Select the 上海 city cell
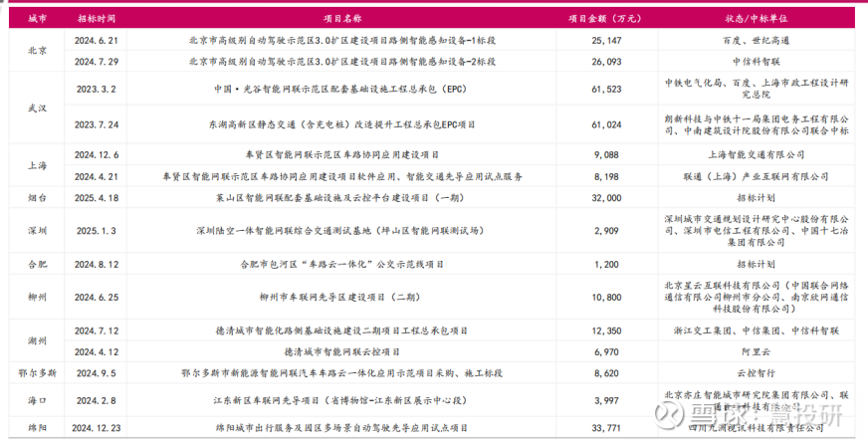Image resolution: width=868 pixels, height=442 pixels. 37,165
